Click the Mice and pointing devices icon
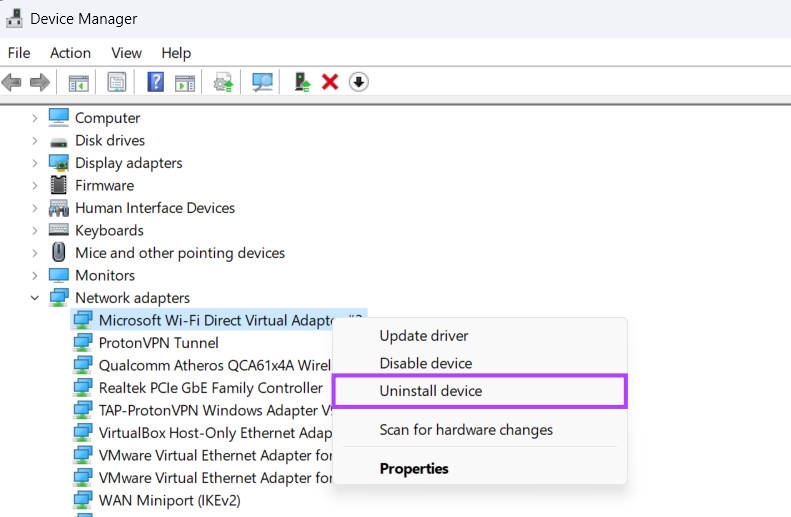The width and height of the screenshot is (791, 517). [59, 252]
